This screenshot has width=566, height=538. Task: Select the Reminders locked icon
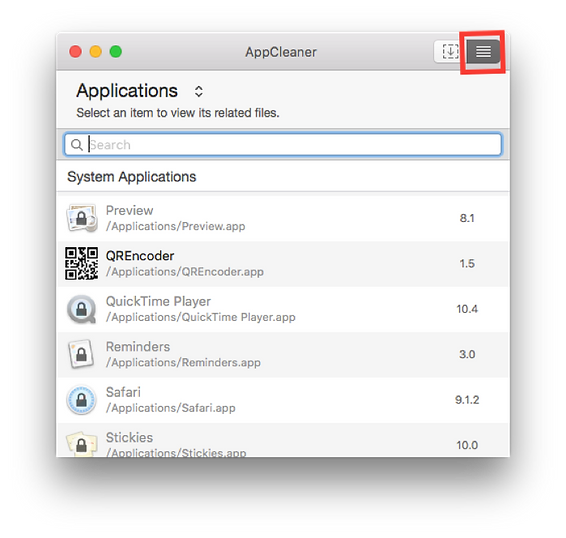(82, 354)
